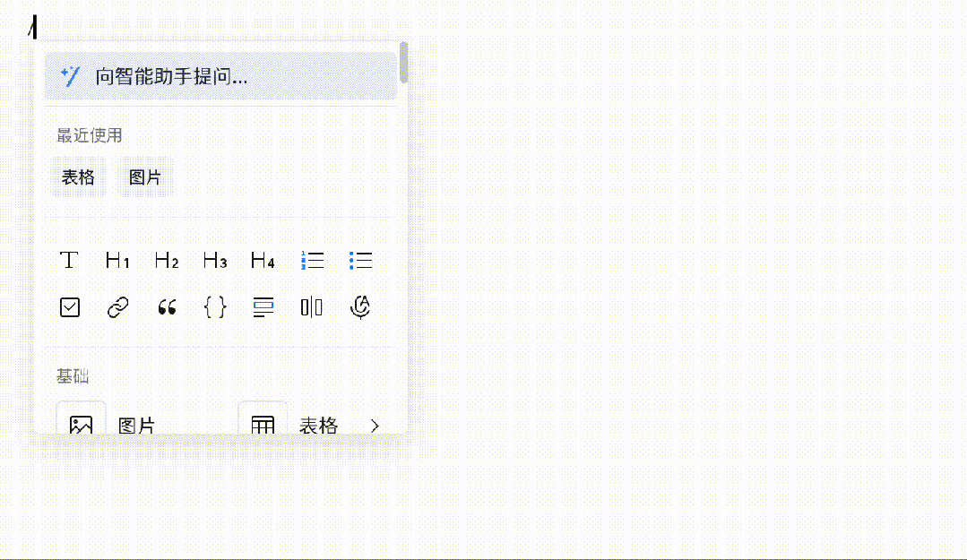Insert a link via chain icon

117,307
